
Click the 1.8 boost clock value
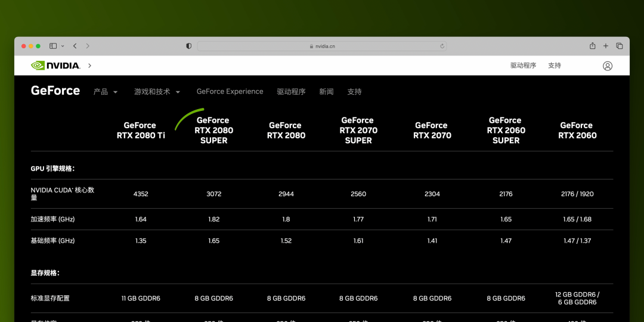point(286,219)
